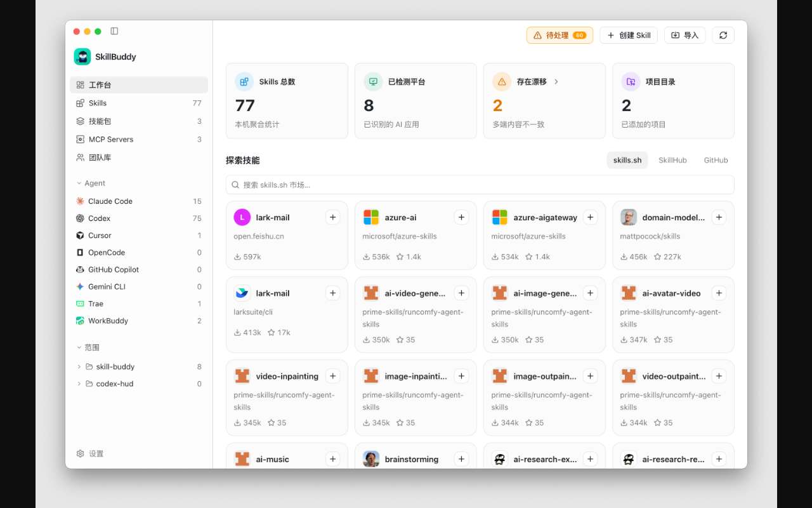
Task: Add ai-music skill
Action: click(x=332, y=458)
